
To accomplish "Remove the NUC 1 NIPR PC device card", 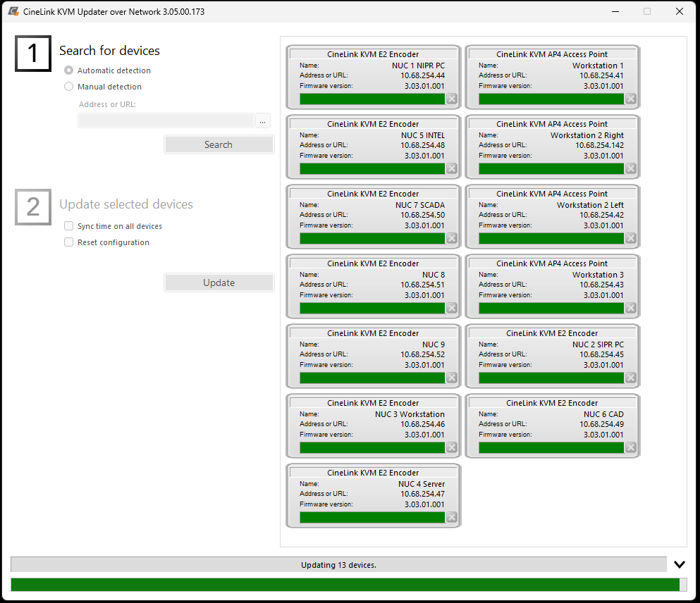I will coord(452,99).
